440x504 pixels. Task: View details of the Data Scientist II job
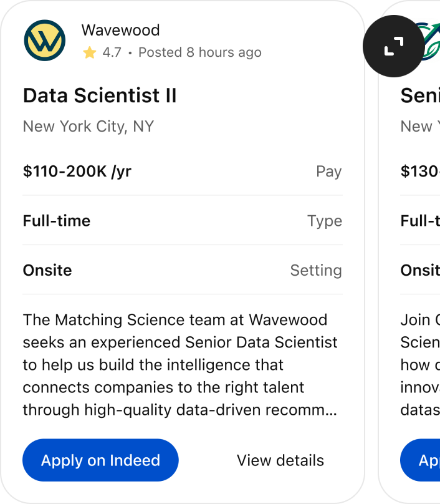[280, 460]
